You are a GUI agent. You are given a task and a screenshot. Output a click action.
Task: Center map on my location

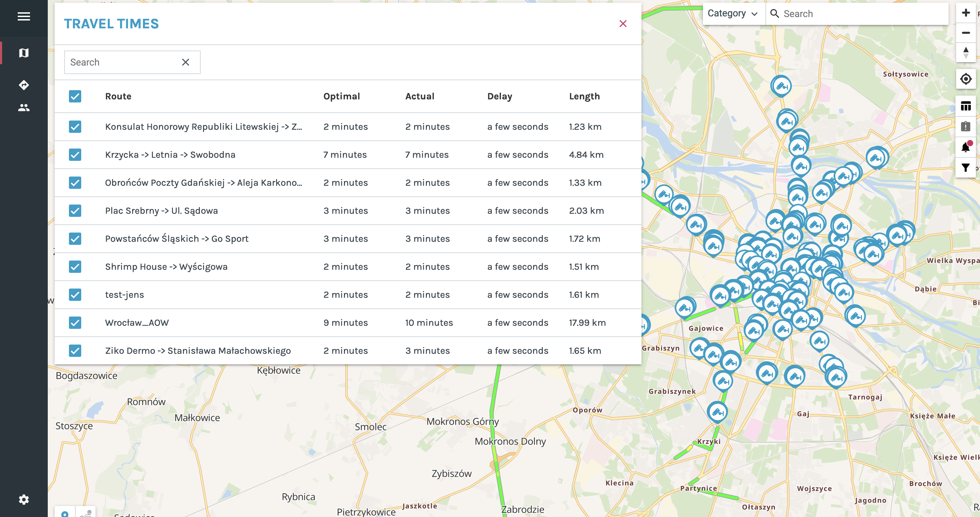click(x=966, y=79)
